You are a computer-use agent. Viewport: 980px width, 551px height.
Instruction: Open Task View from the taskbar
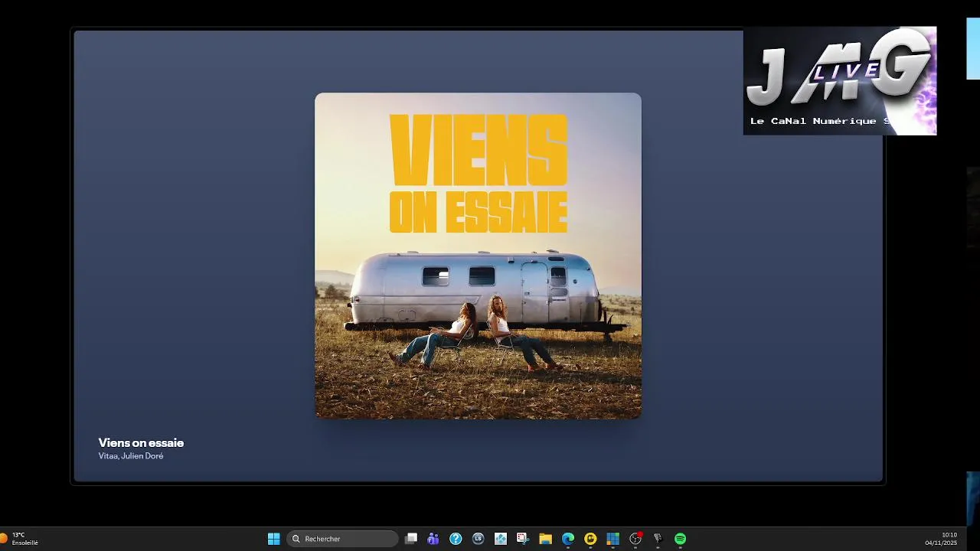411,539
